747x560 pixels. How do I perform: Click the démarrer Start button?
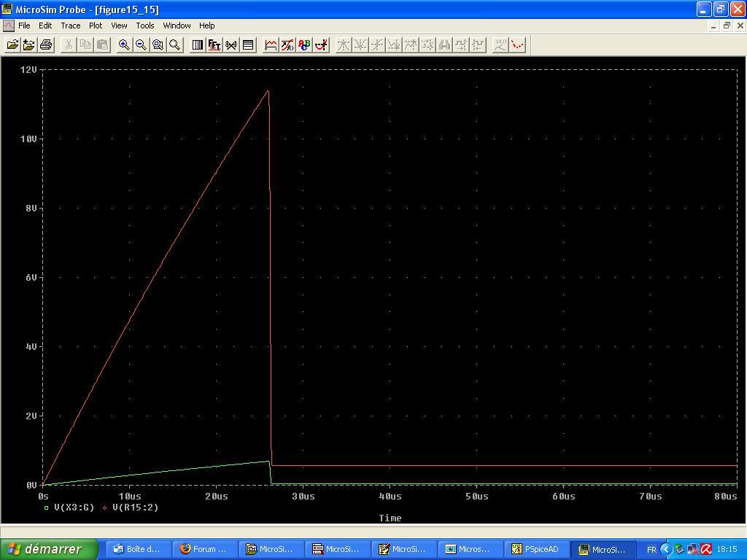tap(49, 549)
